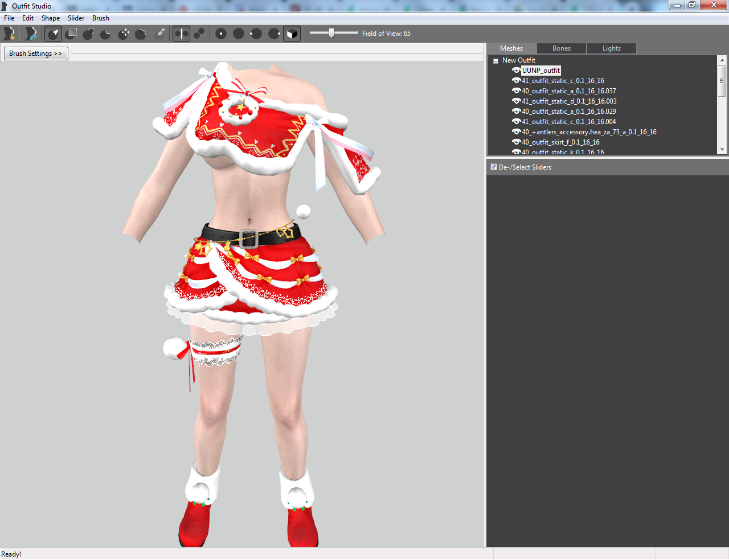This screenshot has height=560, width=729.
Task: Select mesh name 40_outfit_static_a_0.1_16_16.029
Action: [569, 112]
